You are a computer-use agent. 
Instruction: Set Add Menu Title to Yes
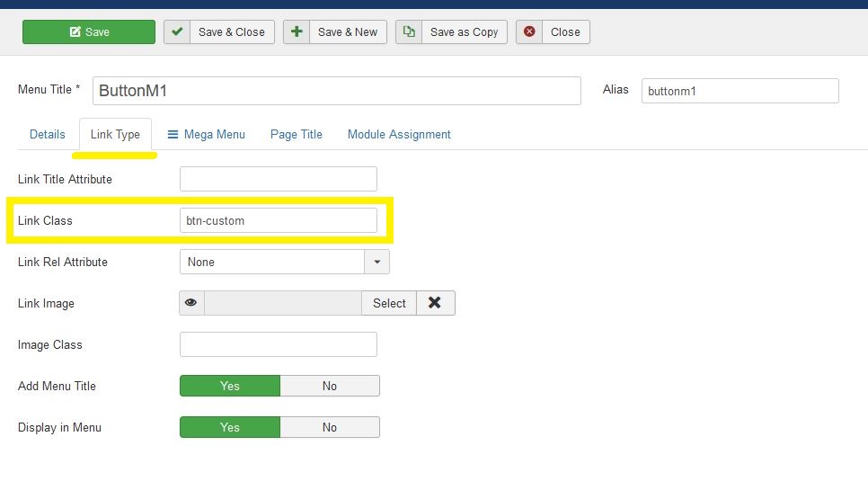coord(230,386)
